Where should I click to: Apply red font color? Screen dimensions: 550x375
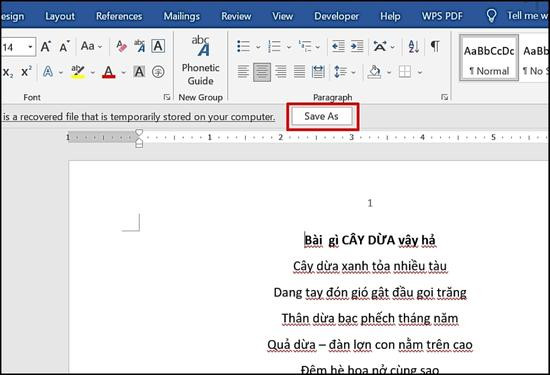(109, 72)
